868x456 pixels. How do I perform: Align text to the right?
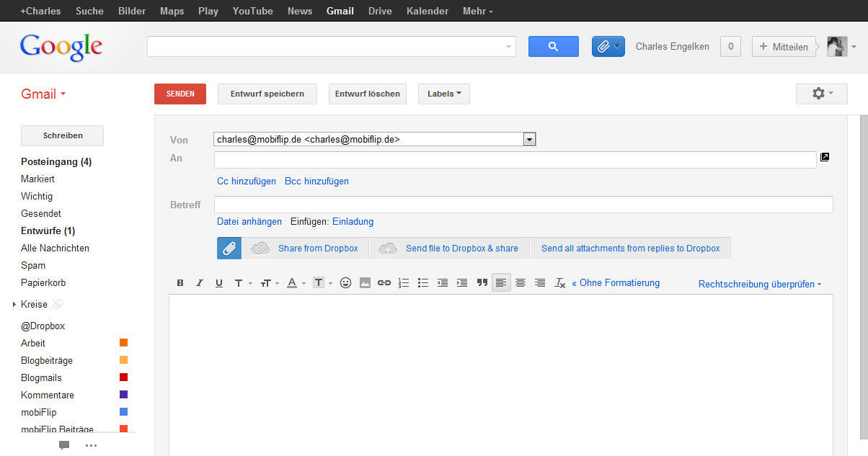point(540,283)
